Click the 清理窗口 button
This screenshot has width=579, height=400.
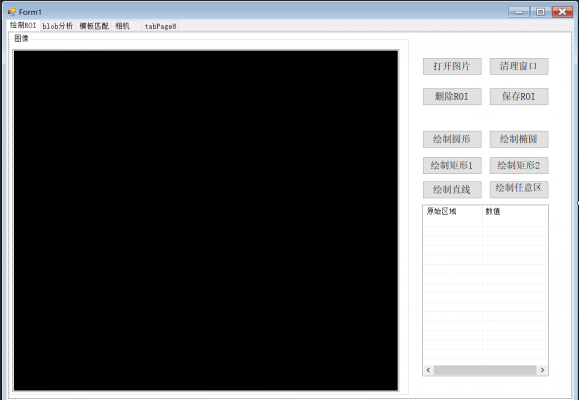(519, 66)
